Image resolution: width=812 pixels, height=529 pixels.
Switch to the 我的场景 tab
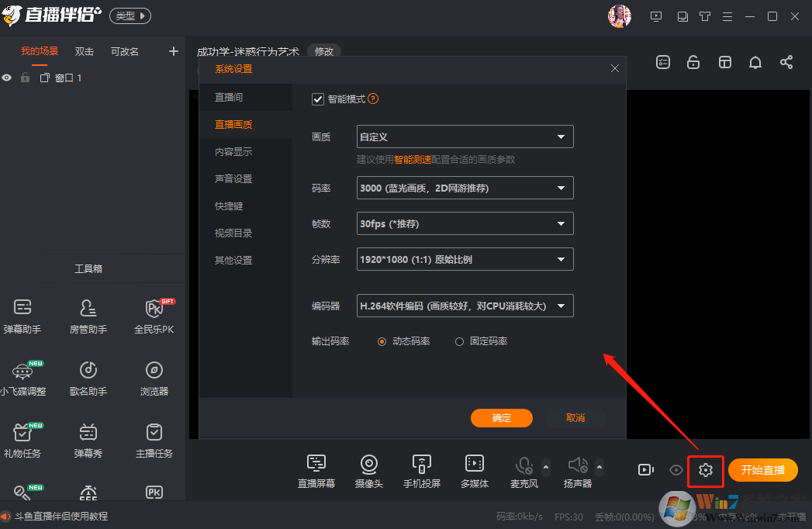pyautogui.click(x=40, y=51)
